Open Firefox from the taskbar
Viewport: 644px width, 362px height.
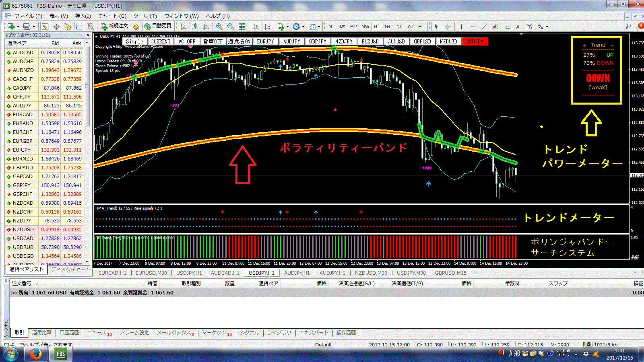pos(35,354)
